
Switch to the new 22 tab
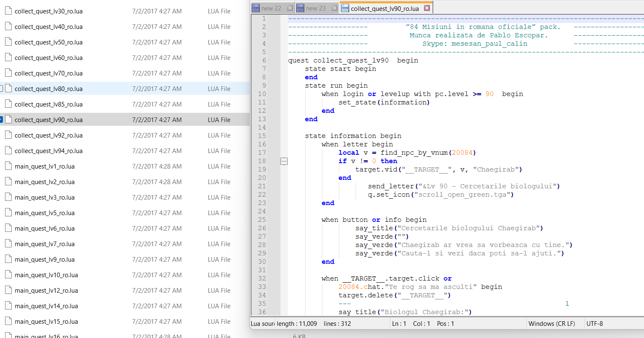(271, 8)
